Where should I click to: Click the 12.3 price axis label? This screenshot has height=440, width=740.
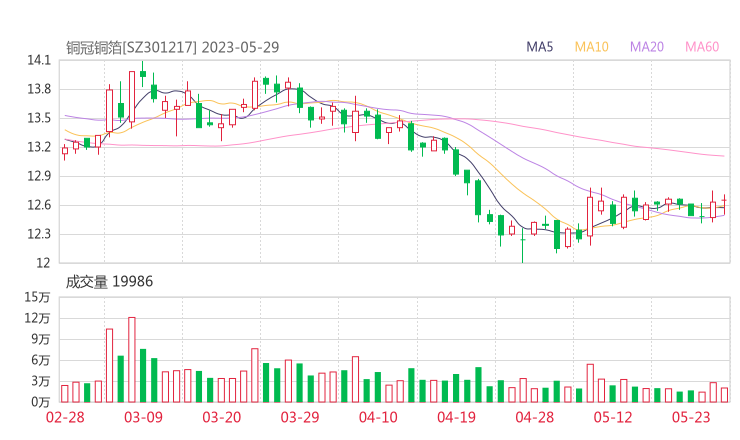39,234
